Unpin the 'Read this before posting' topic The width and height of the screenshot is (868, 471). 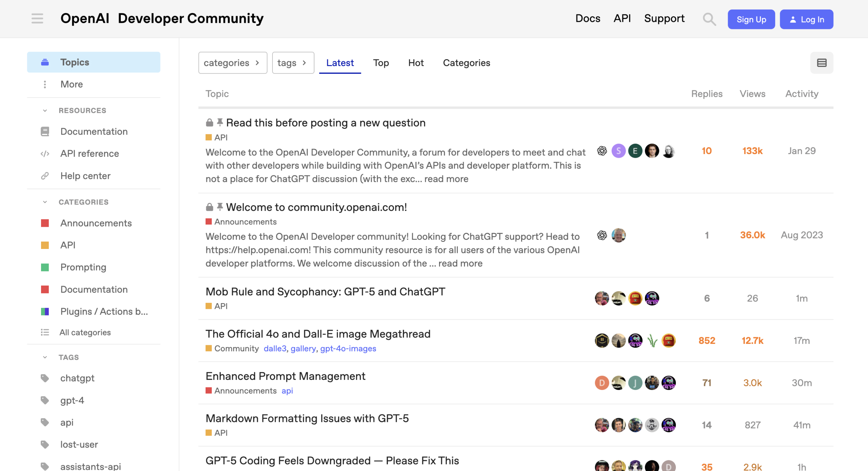(220, 122)
